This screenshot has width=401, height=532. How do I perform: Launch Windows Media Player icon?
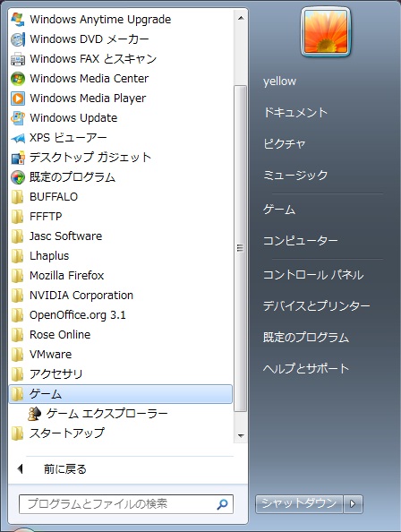tap(18, 98)
